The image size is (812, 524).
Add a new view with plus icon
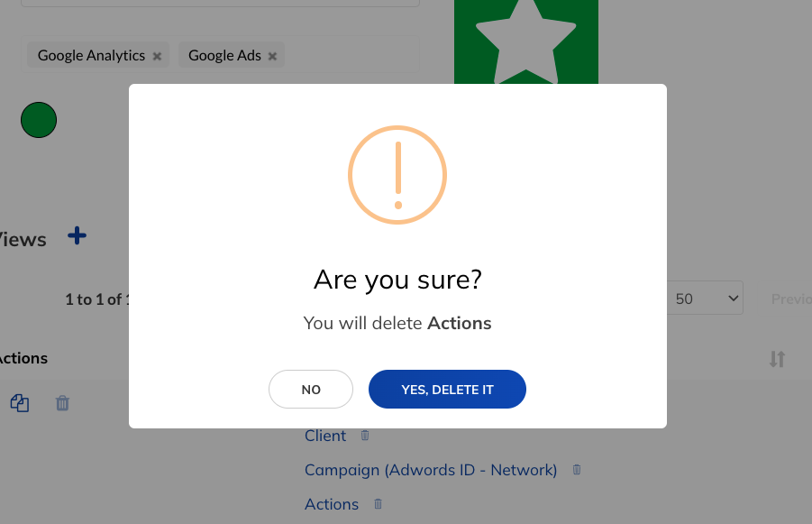pyautogui.click(x=78, y=235)
